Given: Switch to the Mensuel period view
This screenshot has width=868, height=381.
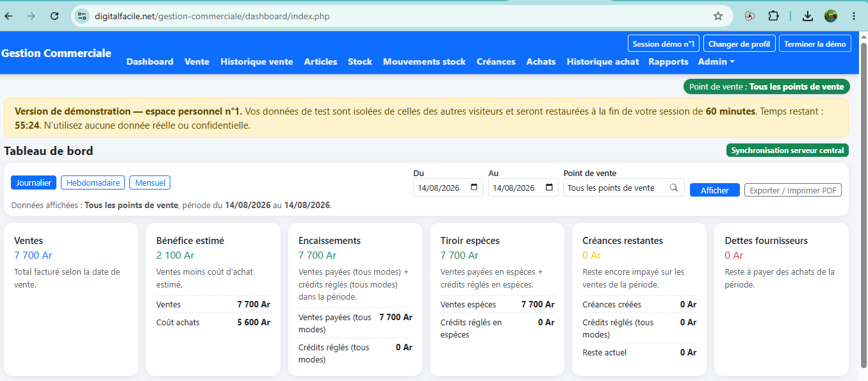Looking at the screenshot, I should tap(150, 182).
